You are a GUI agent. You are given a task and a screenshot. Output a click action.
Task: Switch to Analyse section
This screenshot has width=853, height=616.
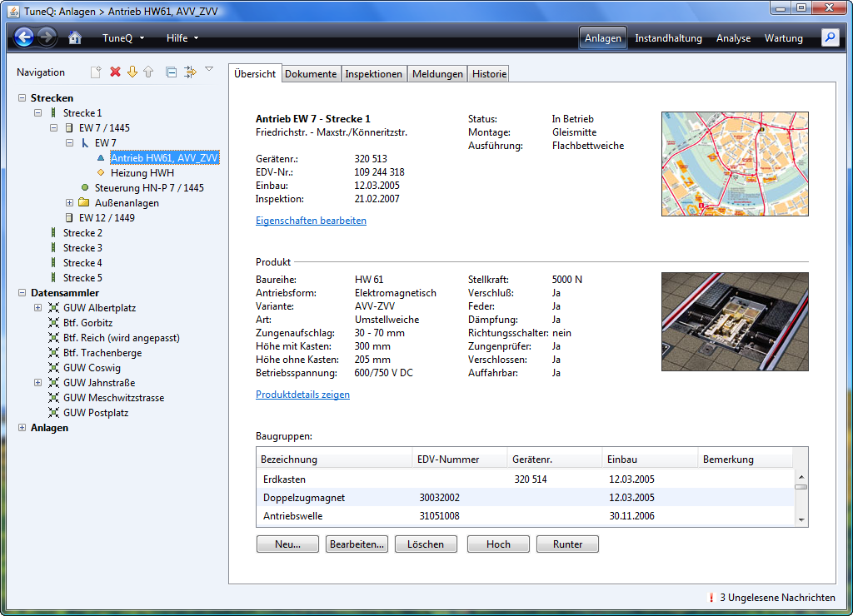(733, 38)
